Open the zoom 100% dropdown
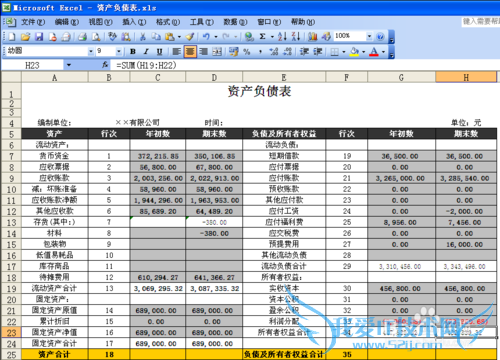The image size is (500, 360). click(x=369, y=36)
